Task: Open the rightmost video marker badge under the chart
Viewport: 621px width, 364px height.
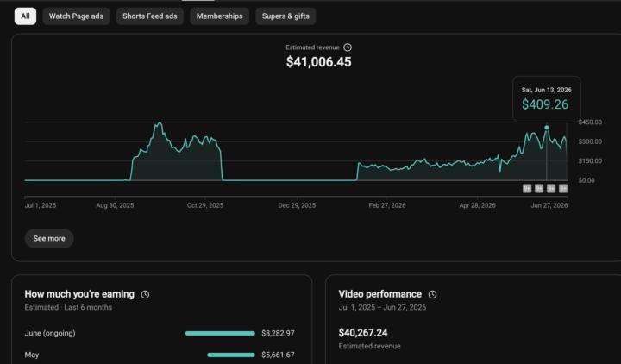Action: click(563, 189)
